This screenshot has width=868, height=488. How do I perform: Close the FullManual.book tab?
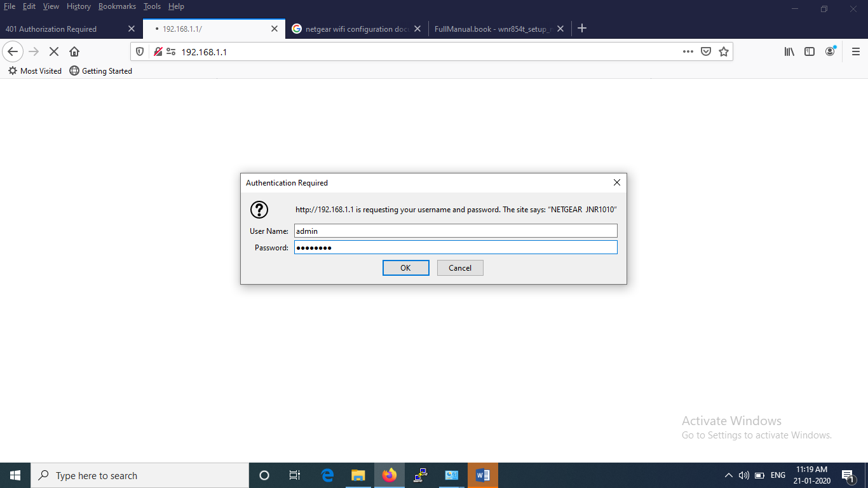[560, 29]
